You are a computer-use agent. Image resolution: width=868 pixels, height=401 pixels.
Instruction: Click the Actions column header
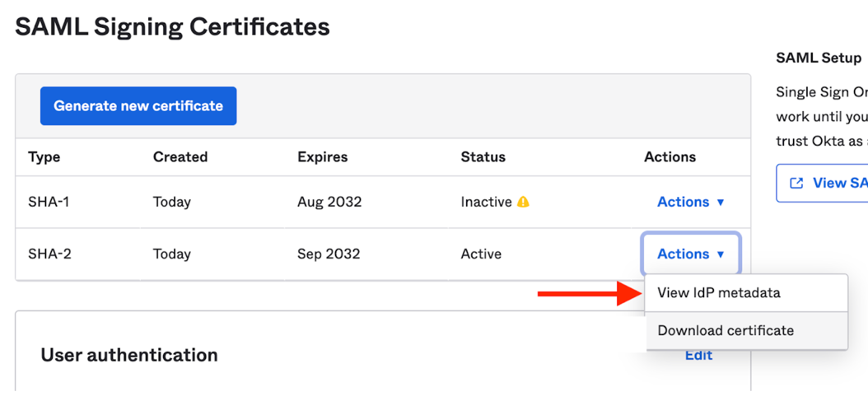pos(670,156)
